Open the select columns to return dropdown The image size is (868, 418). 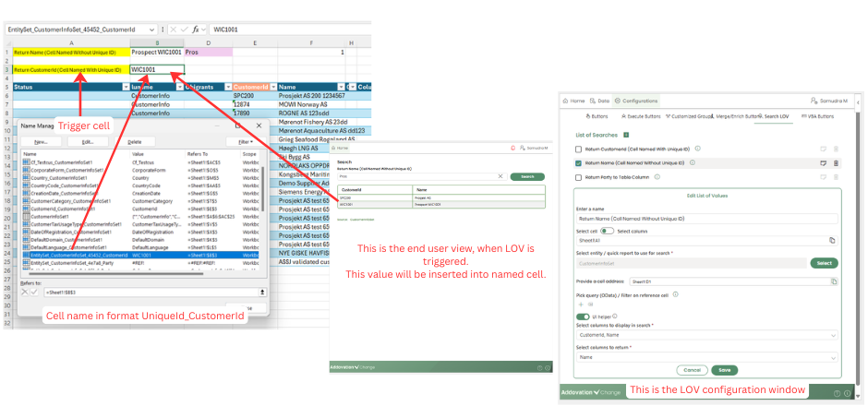pyautogui.click(x=832, y=356)
